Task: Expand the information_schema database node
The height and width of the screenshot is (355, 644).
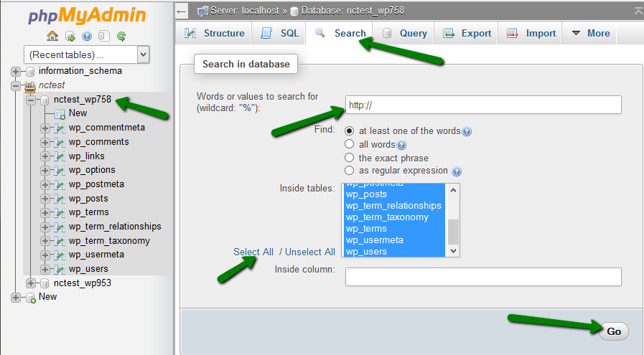Action: click(16, 72)
